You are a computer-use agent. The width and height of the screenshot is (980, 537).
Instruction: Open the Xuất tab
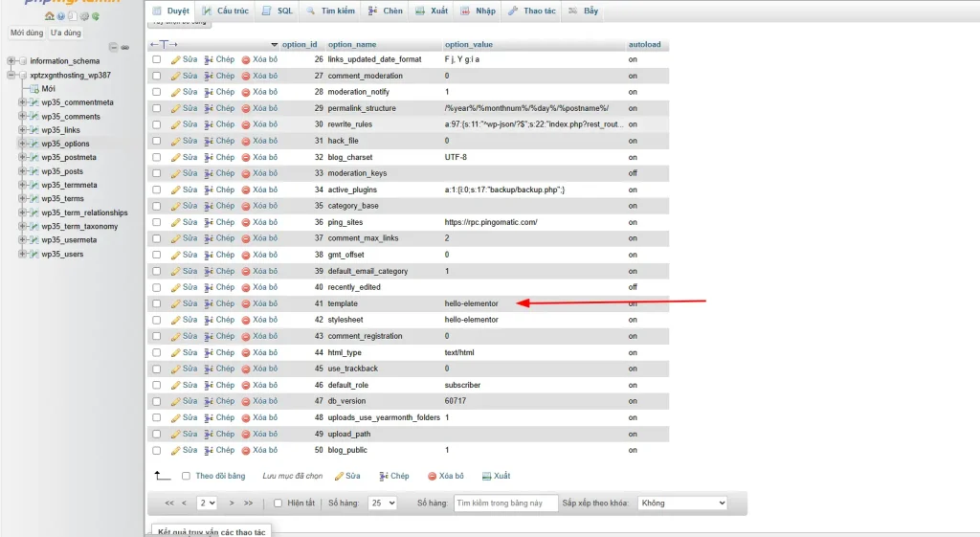pos(432,11)
